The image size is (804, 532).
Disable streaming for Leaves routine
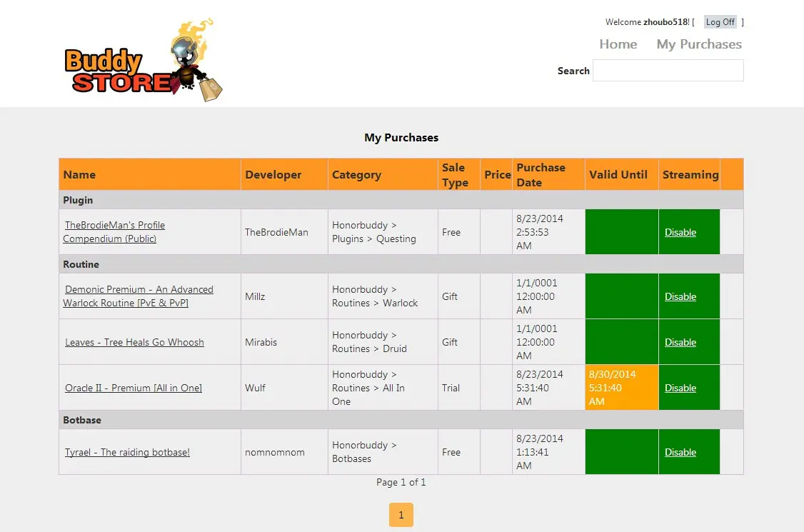(680, 342)
